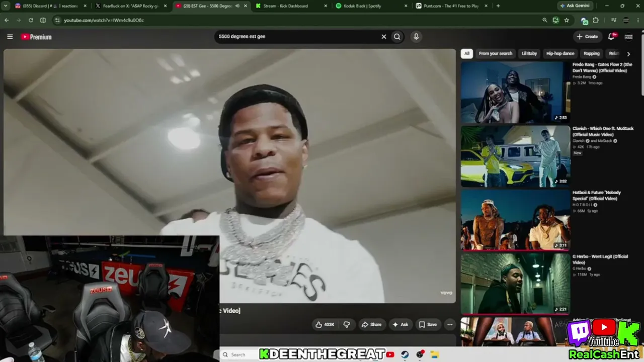Toggle the browser side panel icon
Screen dimensions: 644x362
[43, 20]
